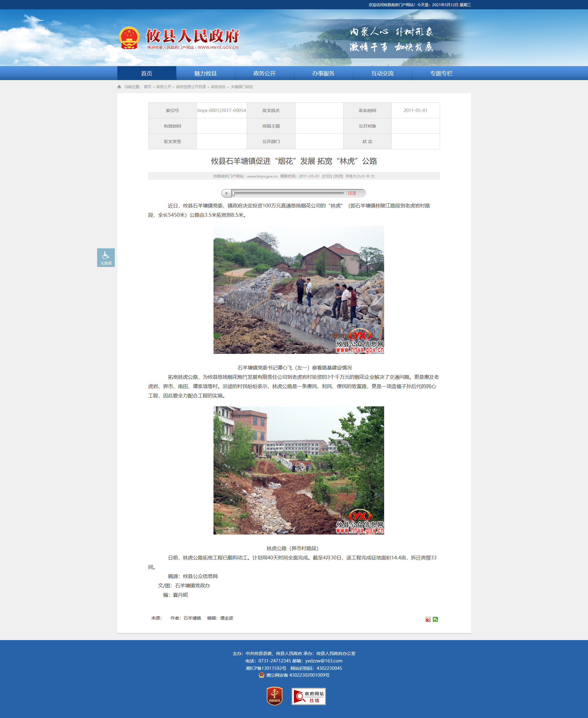The width and height of the screenshot is (588, 718).
Task: Share the article via WeChat icon
Action: coord(435,619)
